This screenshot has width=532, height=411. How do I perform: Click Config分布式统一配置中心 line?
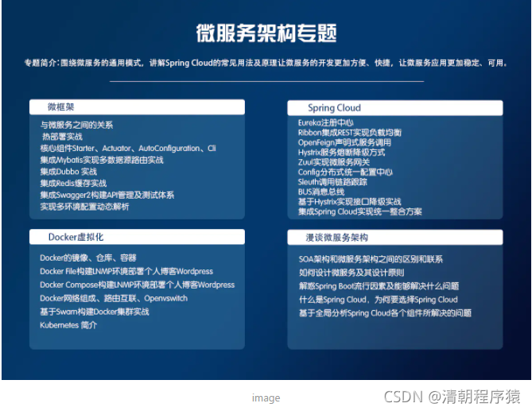click(345, 172)
